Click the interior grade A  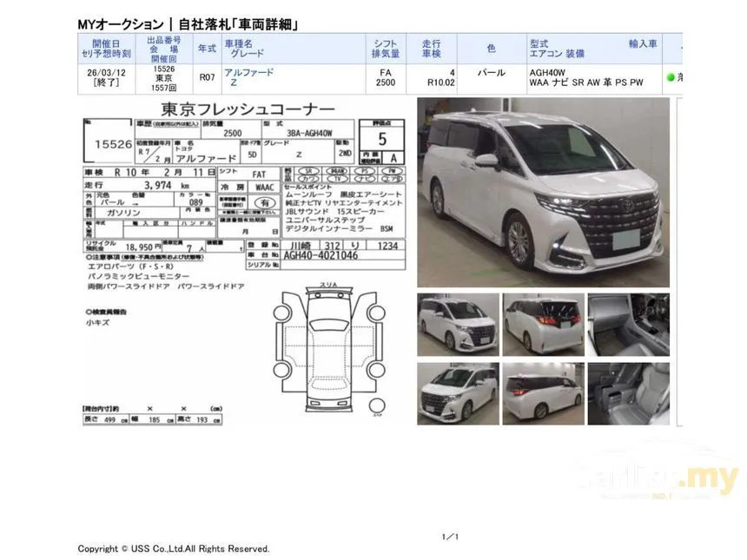click(x=393, y=158)
